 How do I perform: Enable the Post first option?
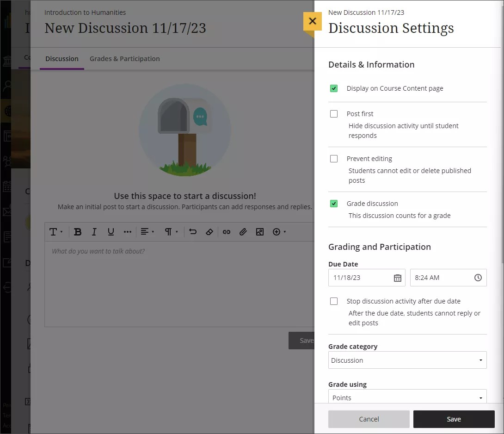(333, 113)
